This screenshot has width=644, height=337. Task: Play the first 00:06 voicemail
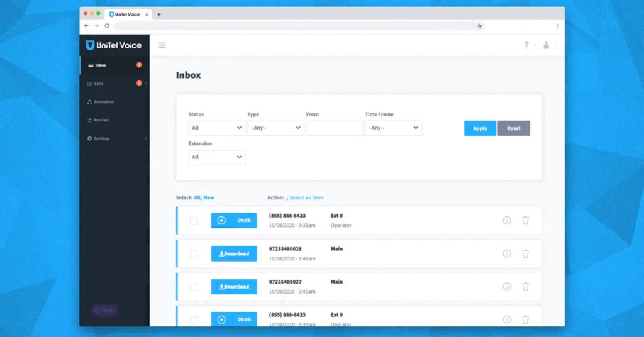pos(221,221)
